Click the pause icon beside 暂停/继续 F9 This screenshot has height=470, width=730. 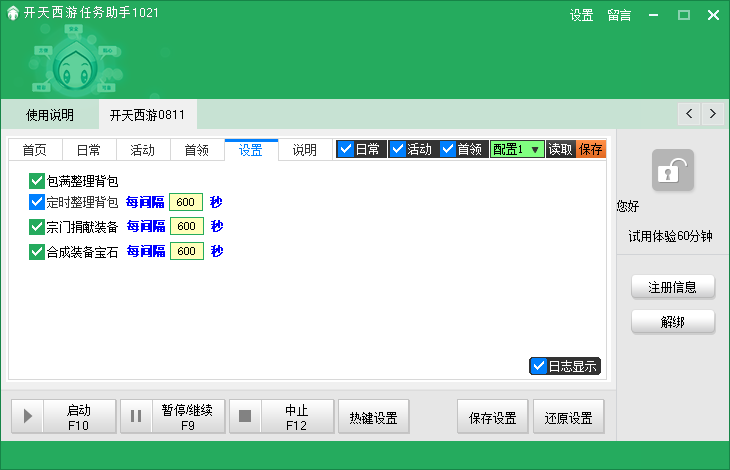pos(136,417)
